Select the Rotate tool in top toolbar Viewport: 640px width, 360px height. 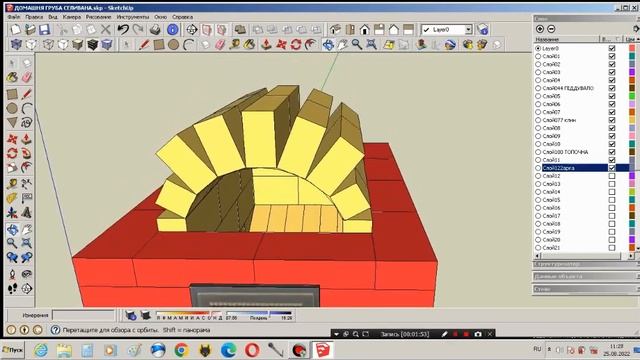pos(296,44)
